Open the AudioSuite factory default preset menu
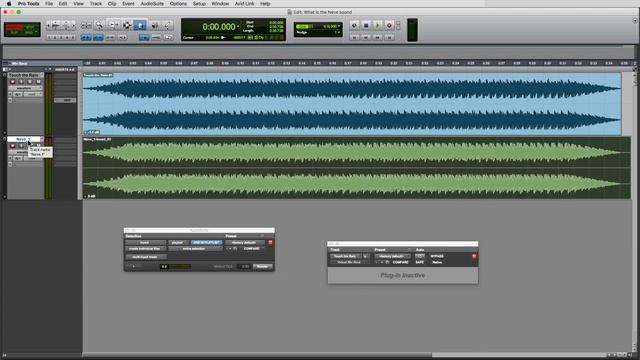The height and width of the screenshot is (360, 640). 244,242
